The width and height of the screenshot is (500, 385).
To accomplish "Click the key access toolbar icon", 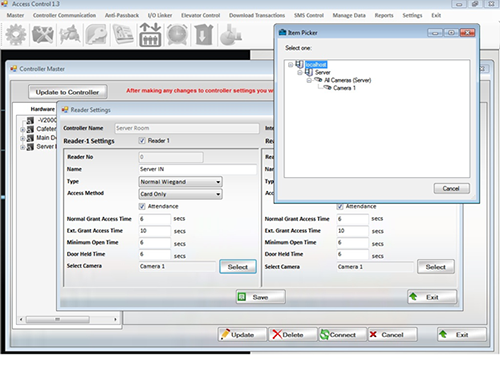I will 96,34.
